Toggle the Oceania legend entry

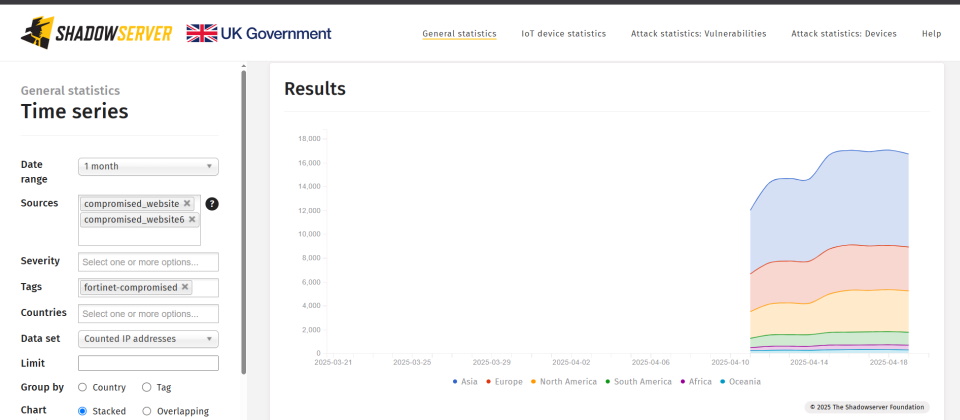740,382
